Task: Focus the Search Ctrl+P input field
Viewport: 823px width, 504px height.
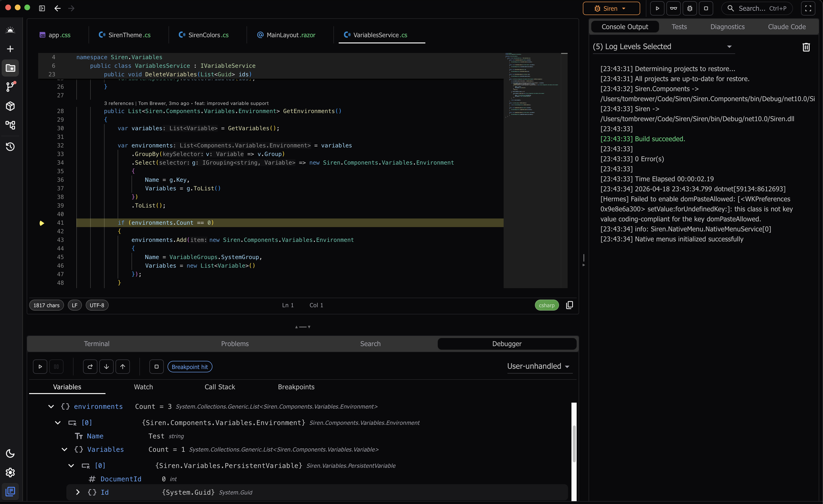Action: (757, 8)
